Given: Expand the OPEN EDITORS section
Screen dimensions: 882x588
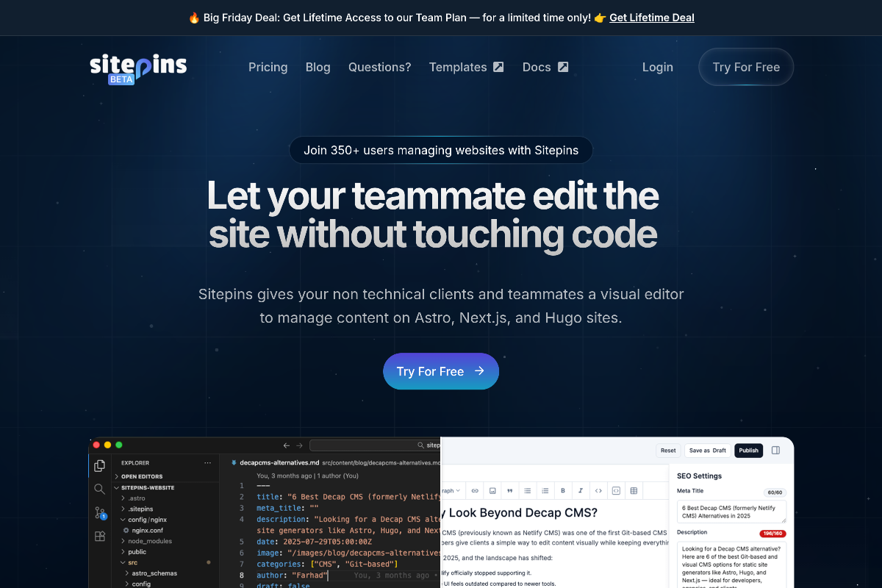Looking at the screenshot, I should 142,476.
